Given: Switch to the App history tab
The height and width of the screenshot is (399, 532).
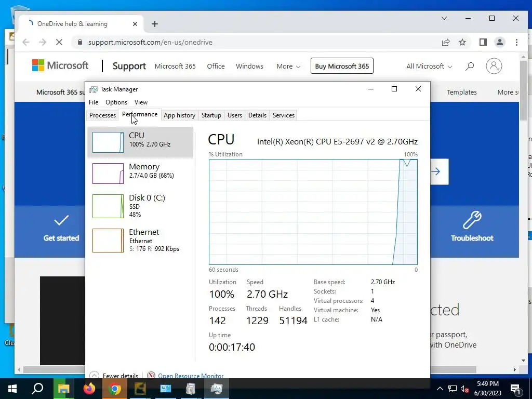Looking at the screenshot, I should coord(179,115).
